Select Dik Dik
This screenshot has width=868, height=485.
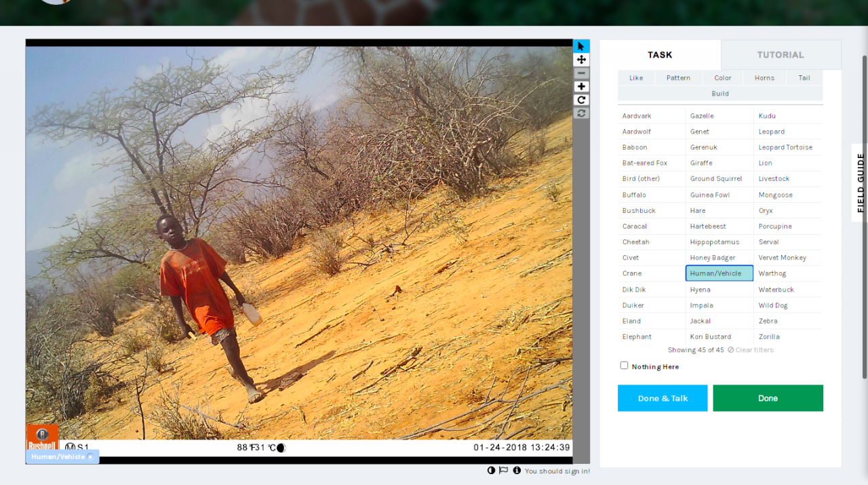(x=652, y=290)
